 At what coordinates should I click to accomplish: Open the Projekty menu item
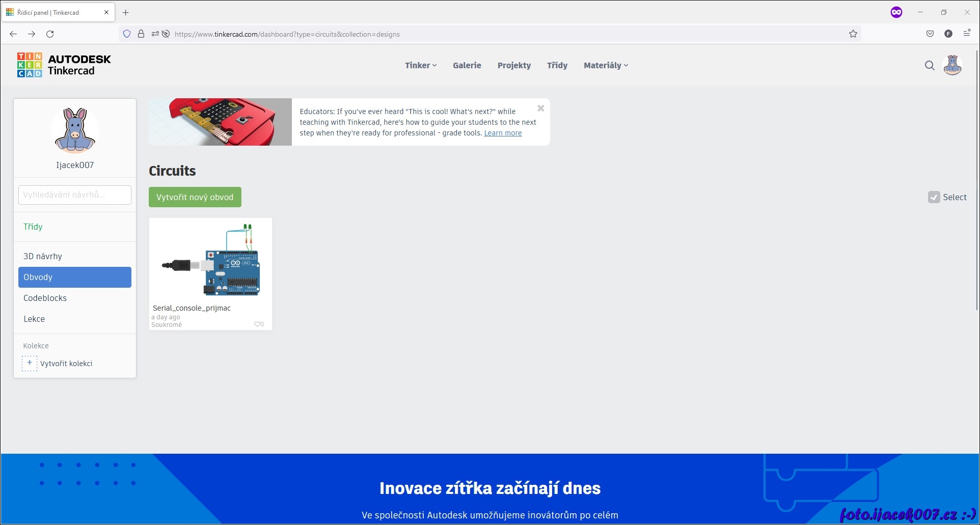514,65
